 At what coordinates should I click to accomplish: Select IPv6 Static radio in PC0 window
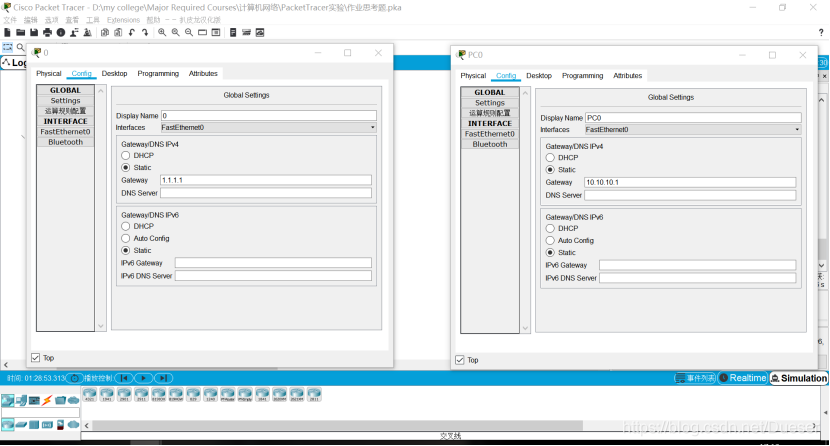pyautogui.click(x=550, y=253)
